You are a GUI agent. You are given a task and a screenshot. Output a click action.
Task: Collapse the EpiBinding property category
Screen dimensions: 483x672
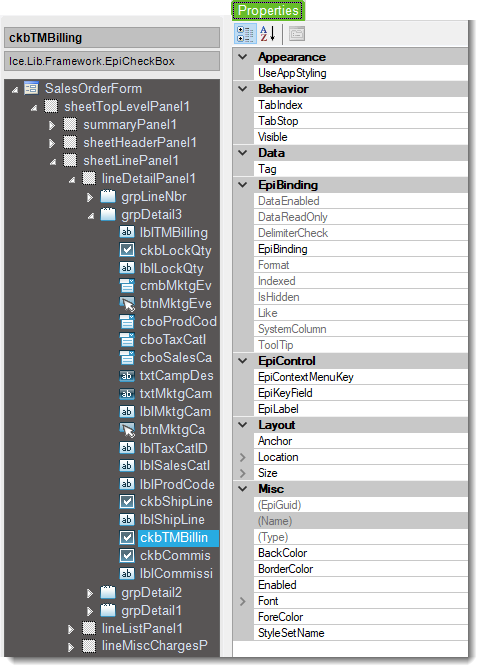(x=243, y=185)
